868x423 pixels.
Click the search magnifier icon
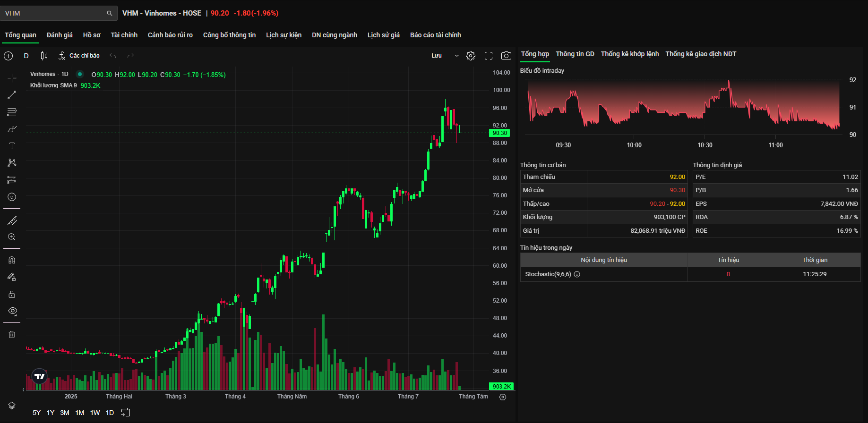click(x=110, y=13)
